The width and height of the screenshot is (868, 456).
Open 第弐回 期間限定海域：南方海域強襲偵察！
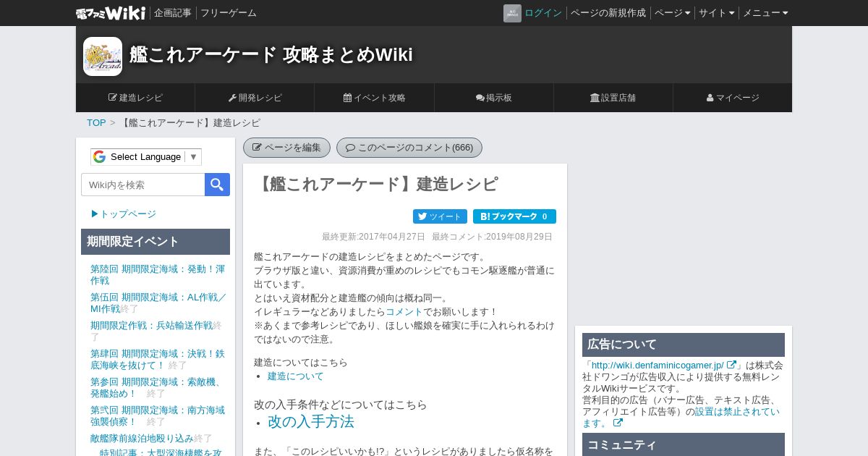[x=158, y=415]
